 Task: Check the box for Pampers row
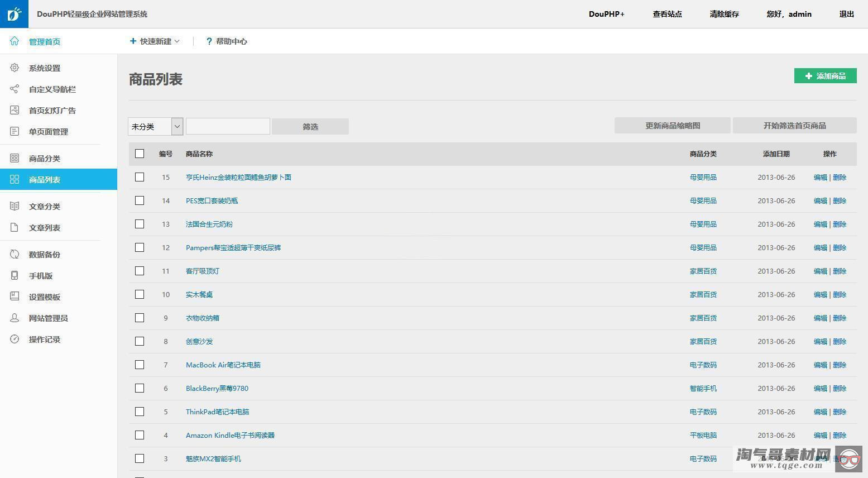(140, 247)
